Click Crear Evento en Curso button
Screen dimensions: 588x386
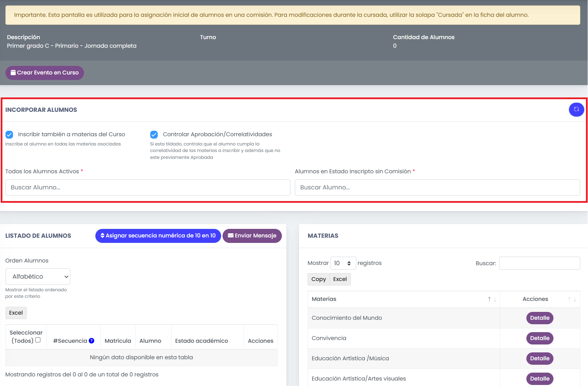coord(45,73)
